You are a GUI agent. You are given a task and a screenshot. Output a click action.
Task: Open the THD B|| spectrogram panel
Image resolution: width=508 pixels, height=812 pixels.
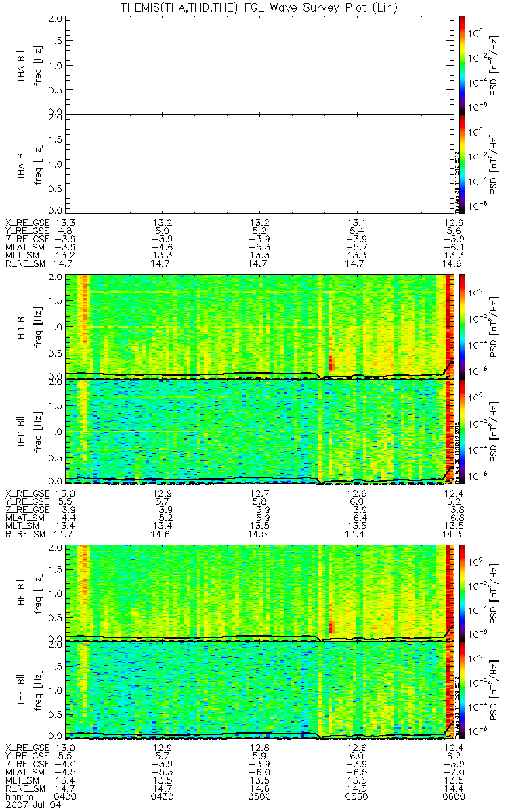pos(260,431)
